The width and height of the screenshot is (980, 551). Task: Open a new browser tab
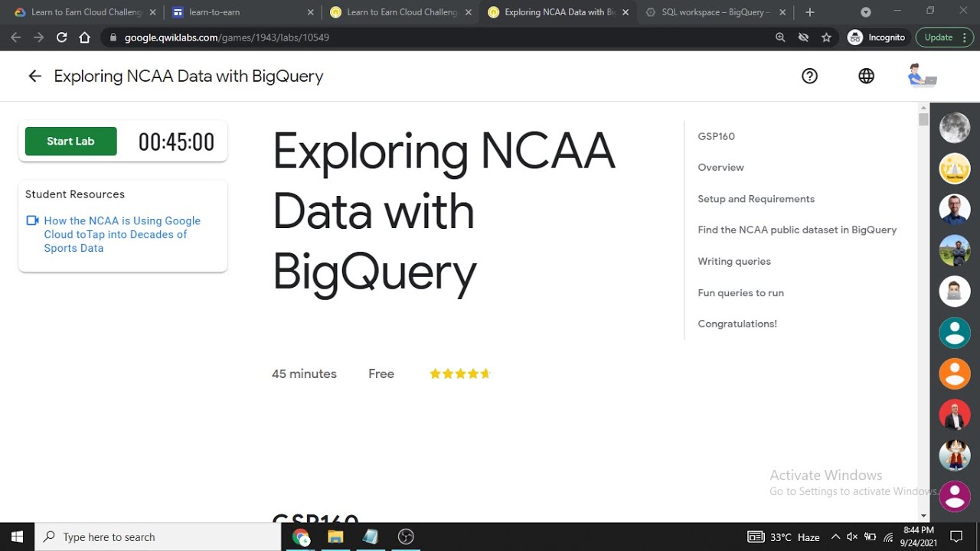pos(810,12)
